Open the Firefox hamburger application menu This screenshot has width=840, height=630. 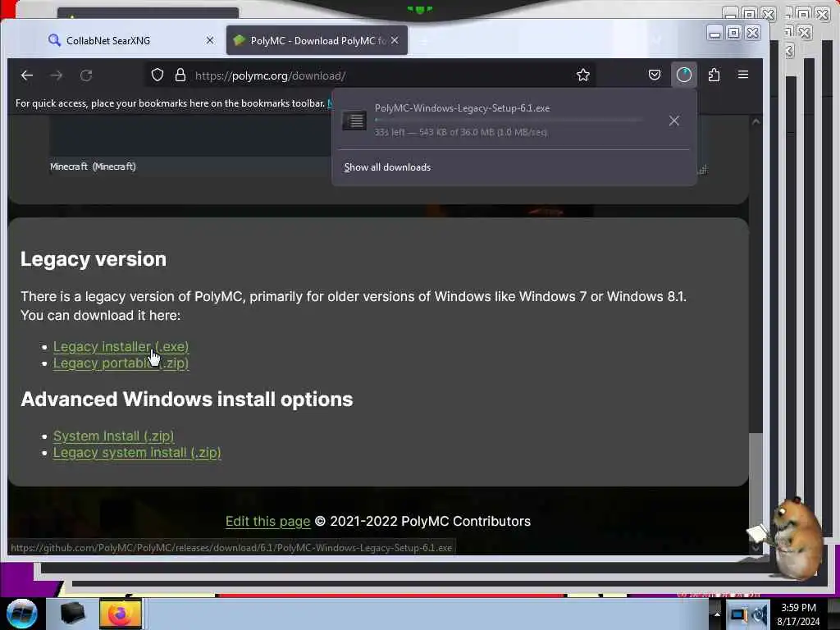[743, 75]
